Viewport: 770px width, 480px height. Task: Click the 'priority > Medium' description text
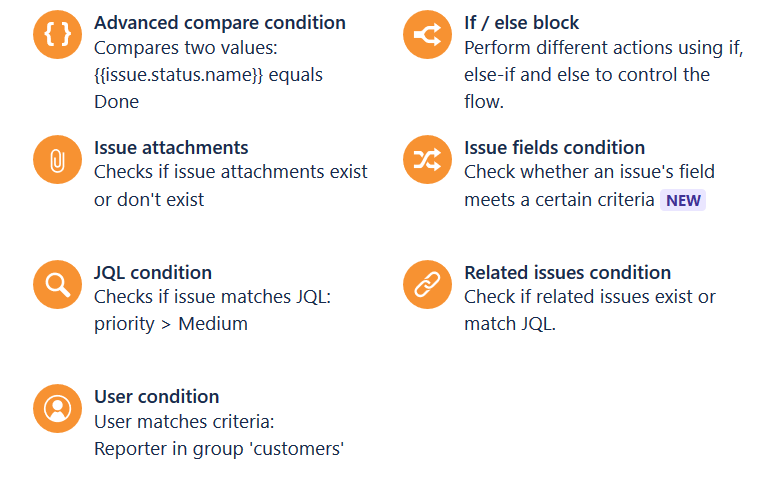click(171, 324)
